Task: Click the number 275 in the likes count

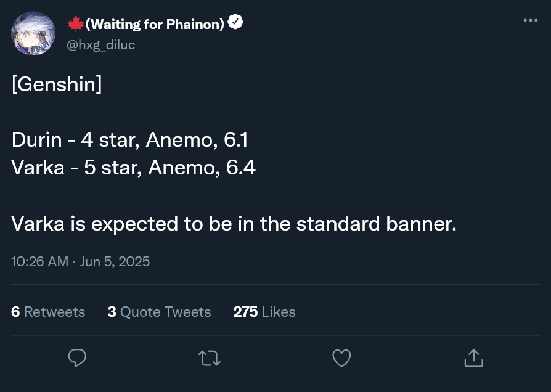Action: pos(245,312)
